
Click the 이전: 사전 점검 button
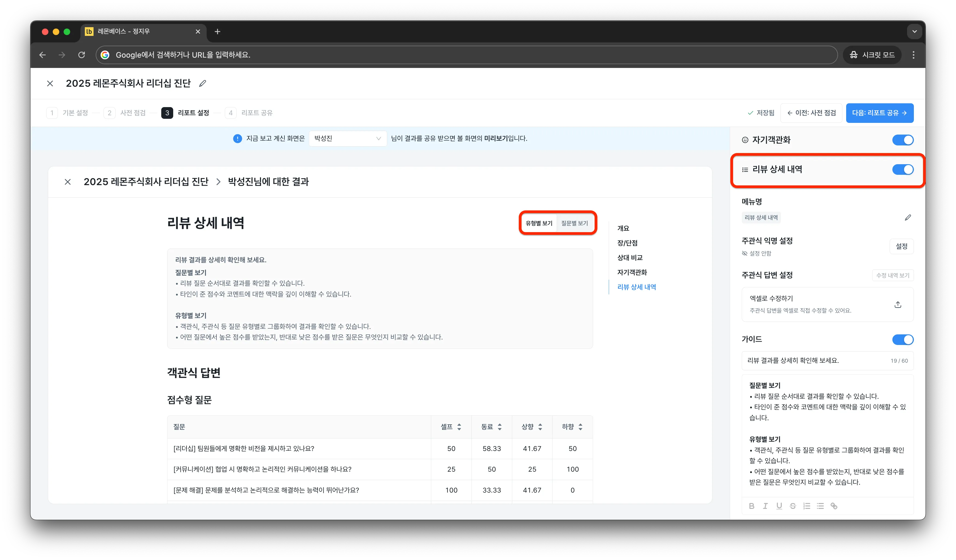pos(811,113)
